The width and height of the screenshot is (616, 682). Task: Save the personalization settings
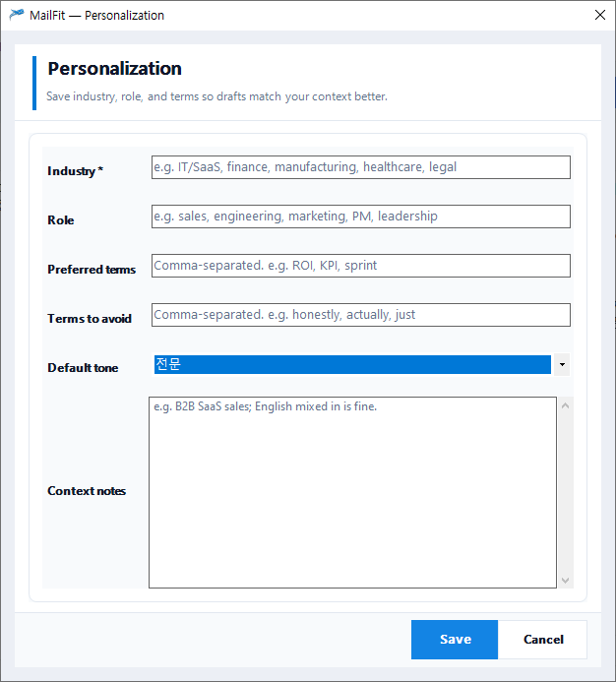tap(455, 640)
